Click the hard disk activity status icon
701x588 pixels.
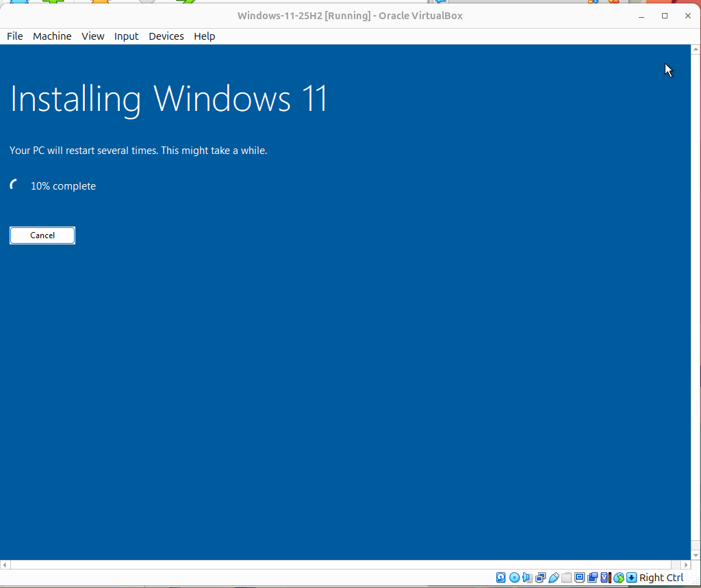click(500, 578)
